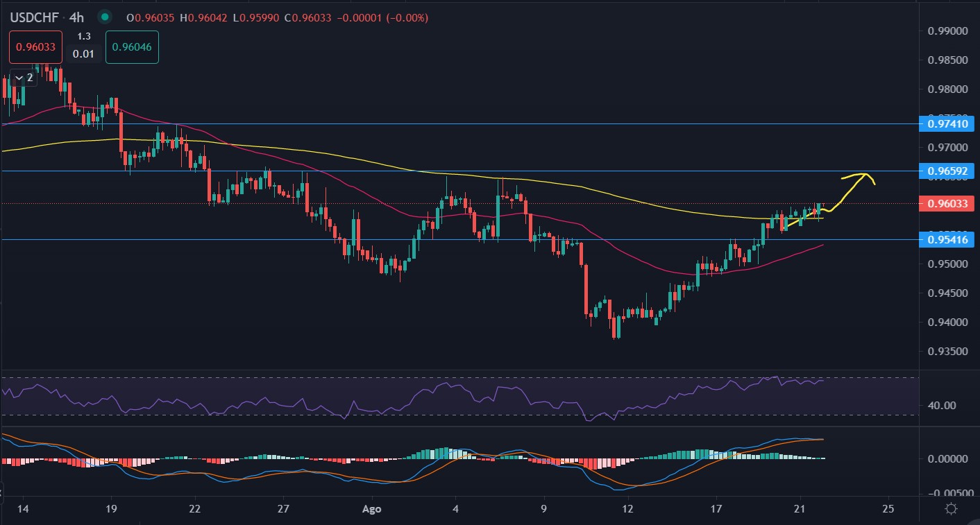Click the time axis label 27

pos(282,508)
